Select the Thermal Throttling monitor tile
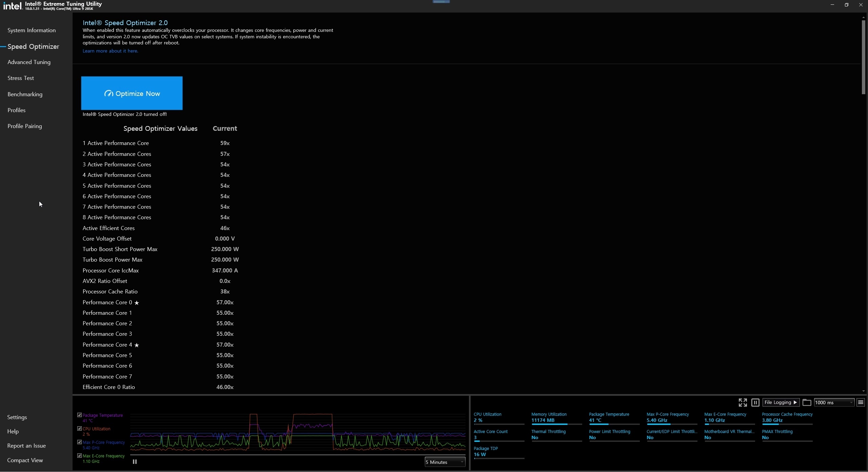This screenshot has height=472, width=868. pyautogui.click(x=557, y=436)
